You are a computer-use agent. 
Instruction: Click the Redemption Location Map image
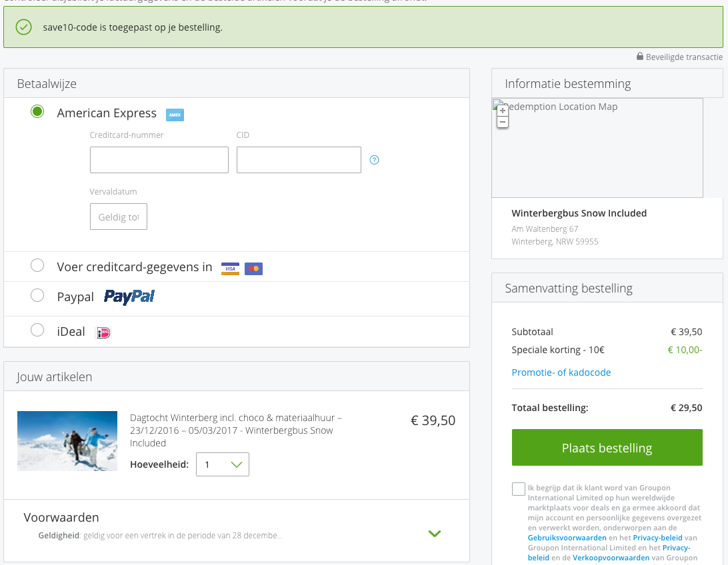point(597,148)
